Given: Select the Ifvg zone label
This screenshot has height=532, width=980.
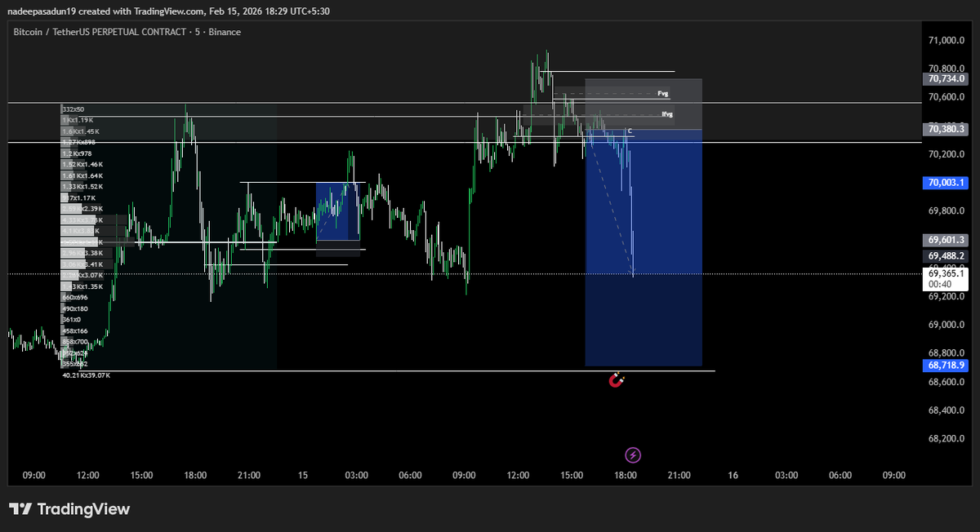Looking at the screenshot, I should pos(667,114).
